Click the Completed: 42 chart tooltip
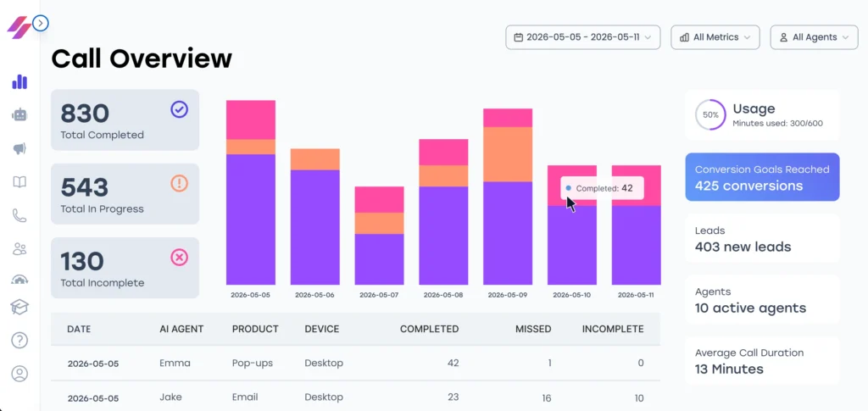868x411 pixels. point(603,188)
